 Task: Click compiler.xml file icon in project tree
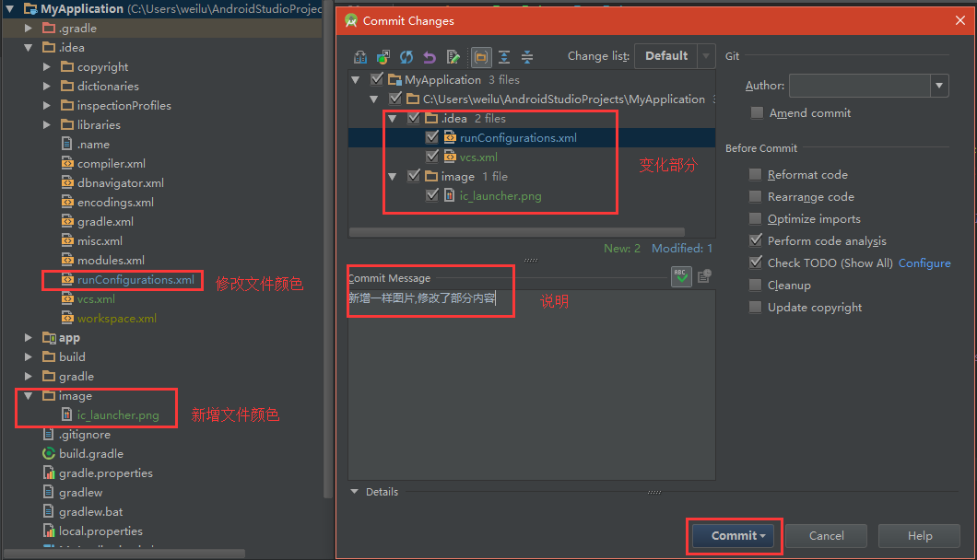tap(67, 163)
